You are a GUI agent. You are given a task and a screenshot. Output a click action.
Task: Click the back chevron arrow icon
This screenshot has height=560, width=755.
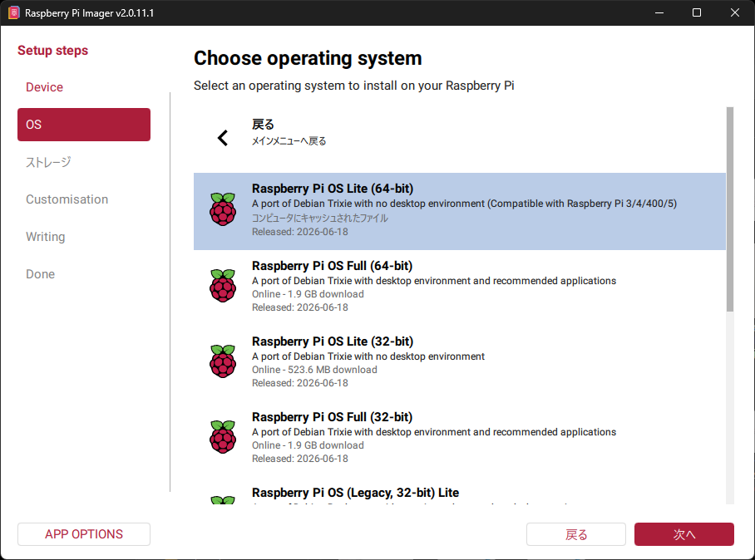pos(223,138)
